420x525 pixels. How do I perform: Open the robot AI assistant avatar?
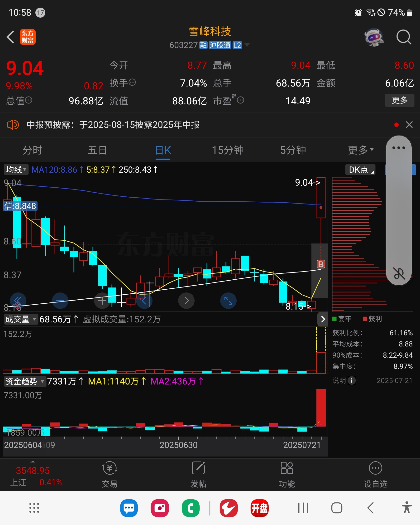[x=373, y=37]
